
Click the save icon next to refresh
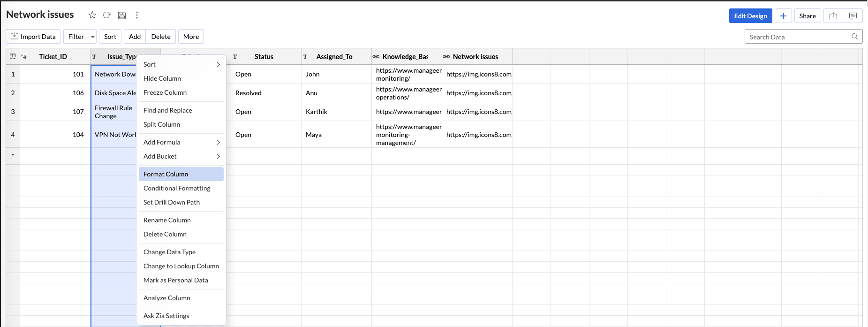[122, 15]
